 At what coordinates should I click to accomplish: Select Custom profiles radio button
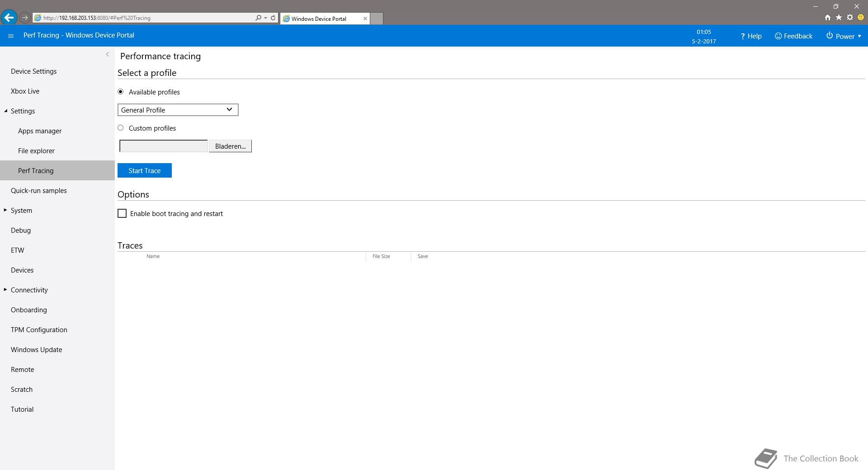coord(121,128)
